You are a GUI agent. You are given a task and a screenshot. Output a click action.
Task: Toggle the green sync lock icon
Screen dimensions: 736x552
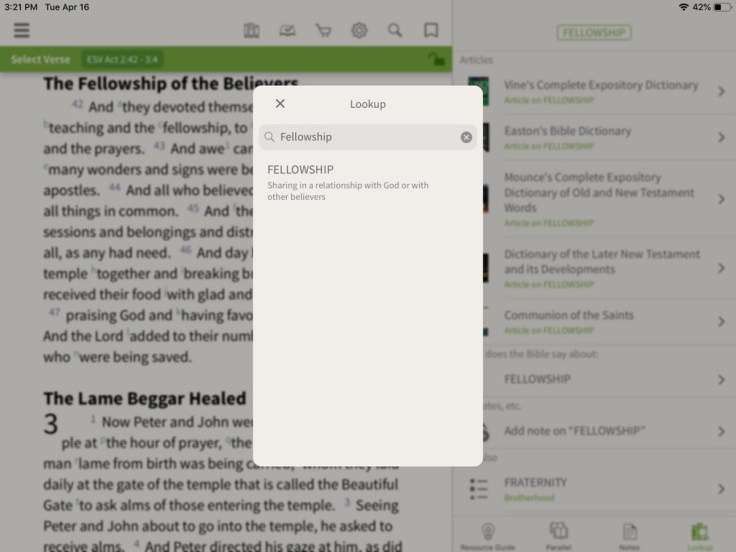tap(436, 59)
